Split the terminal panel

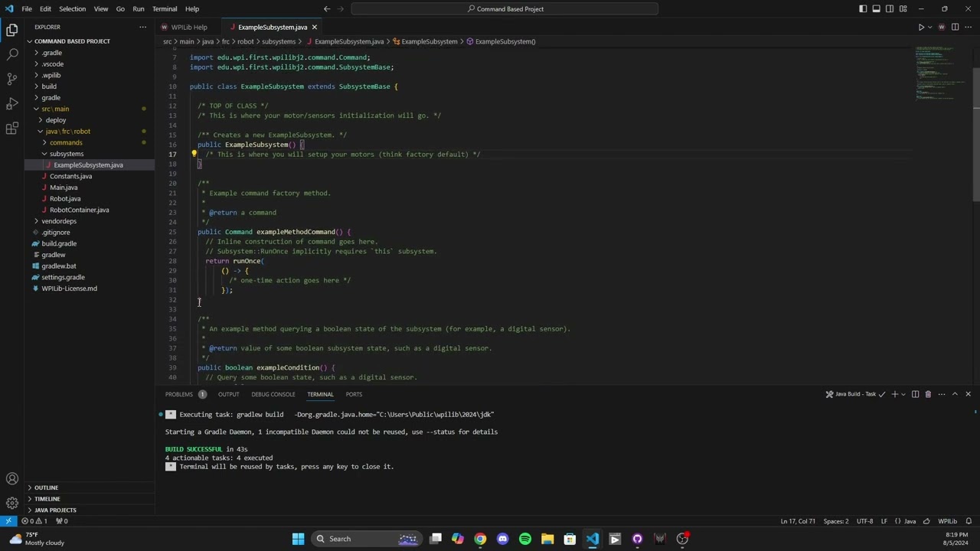(915, 394)
